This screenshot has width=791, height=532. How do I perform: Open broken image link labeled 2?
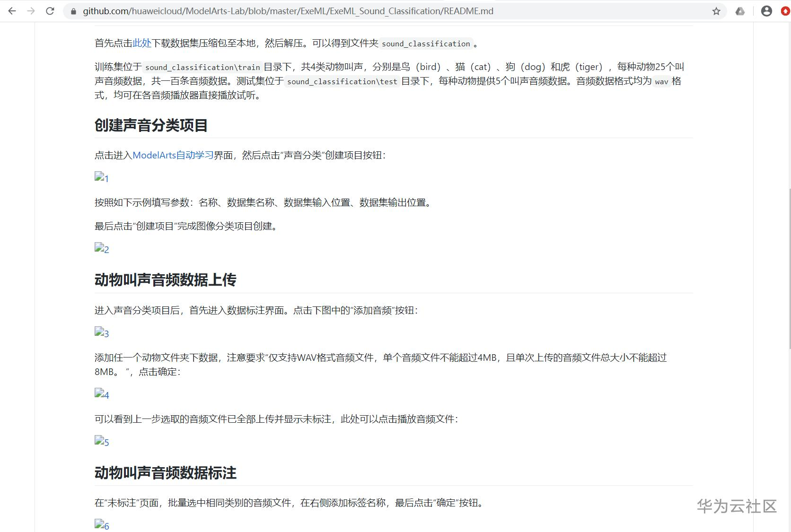102,249
